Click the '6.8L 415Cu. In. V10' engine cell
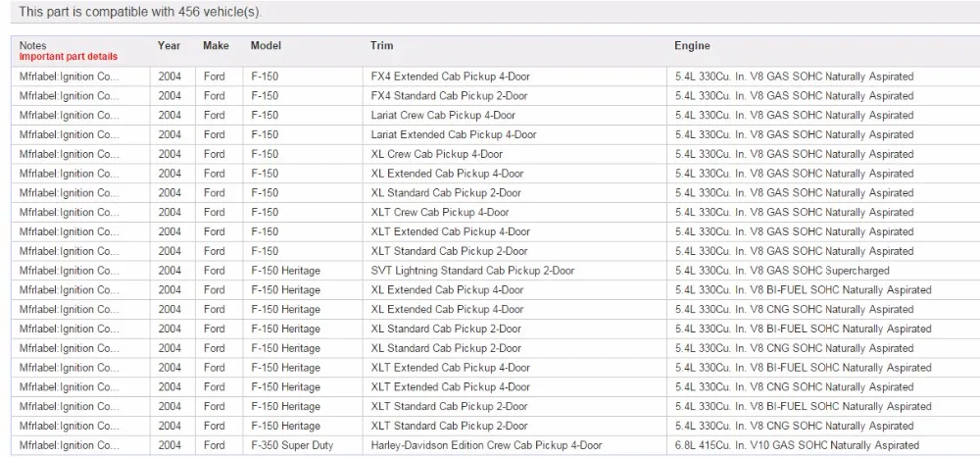Image resolution: width=980 pixels, height=457 pixels. [x=797, y=446]
